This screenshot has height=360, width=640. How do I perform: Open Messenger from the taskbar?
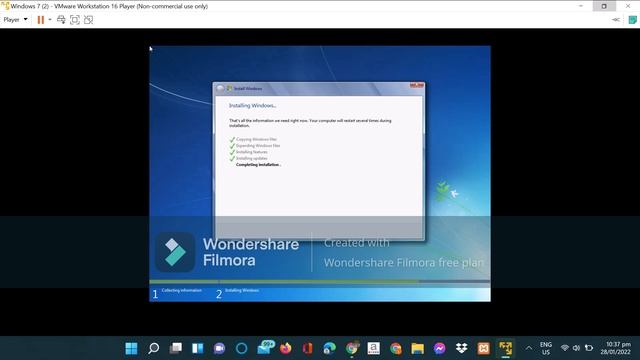[x=440, y=348]
